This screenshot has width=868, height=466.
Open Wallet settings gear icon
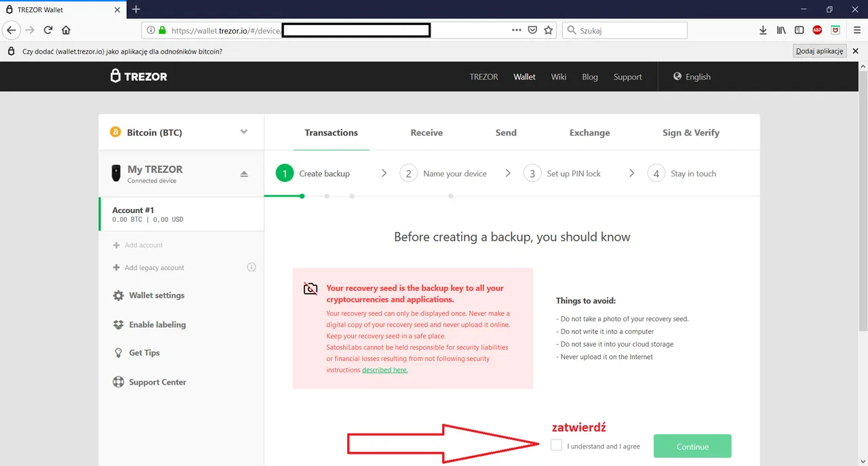point(119,296)
